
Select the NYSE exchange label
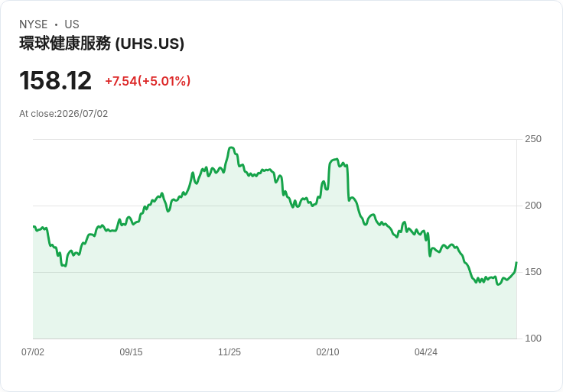pos(34,24)
